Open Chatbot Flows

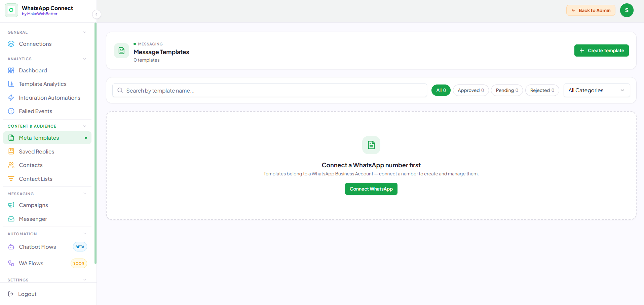point(47,247)
